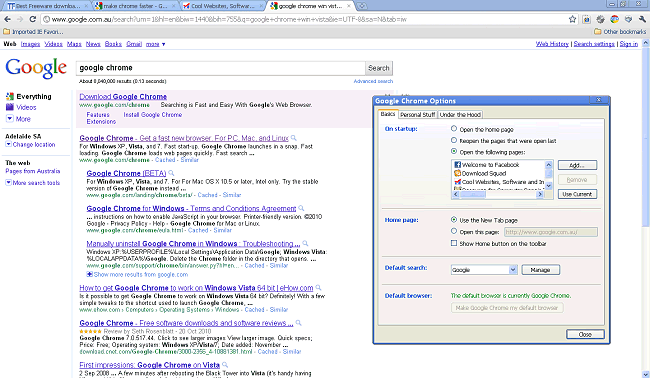The image size is (650, 378).
Task: Click the Add... button in Options
Action: 577,165
